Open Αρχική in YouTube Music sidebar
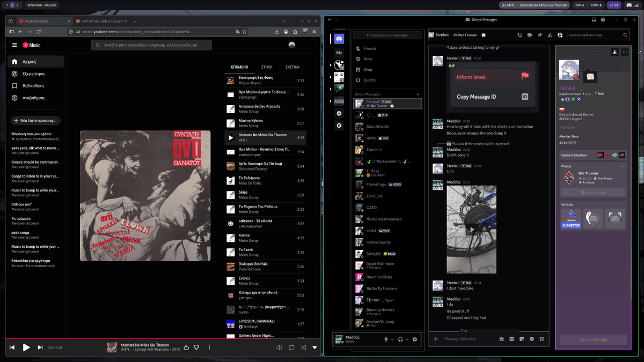Image resolution: width=644 pixels, height=362 pixels. pyautogui.click(x=35, y=61)
